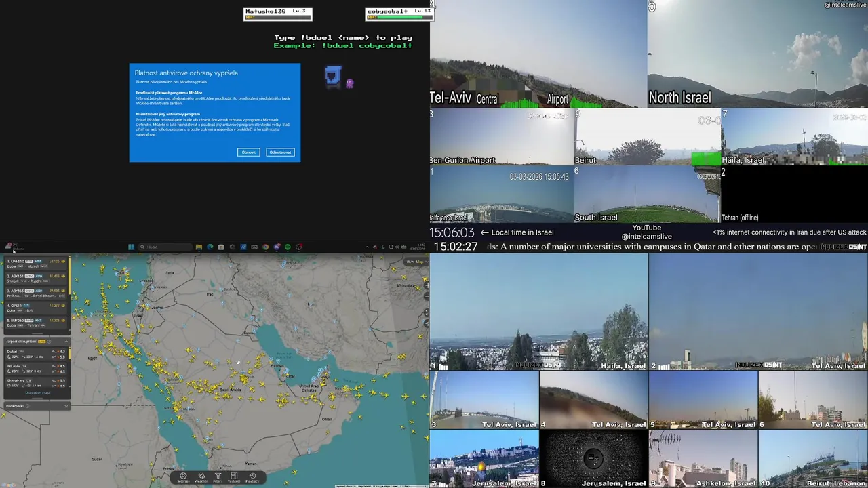The image size is (868, 488).
Task: Select flight OPS11 from Doha
Action: (x=35, y=308)
